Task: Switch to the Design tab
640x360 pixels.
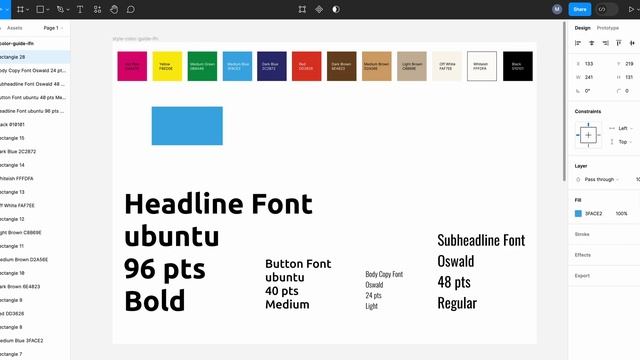Action: (x=582, y=28)
